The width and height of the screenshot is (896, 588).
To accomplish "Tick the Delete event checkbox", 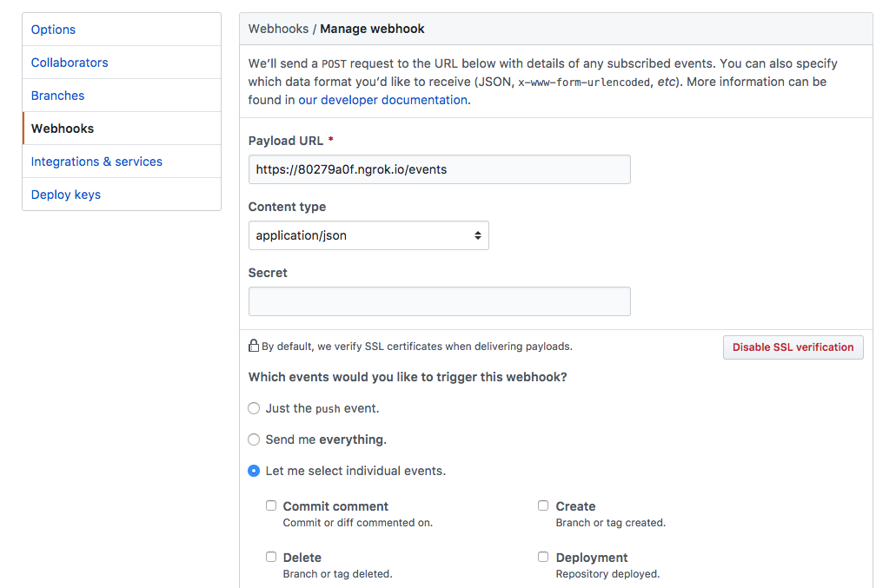I will click(x=271, y=557).
